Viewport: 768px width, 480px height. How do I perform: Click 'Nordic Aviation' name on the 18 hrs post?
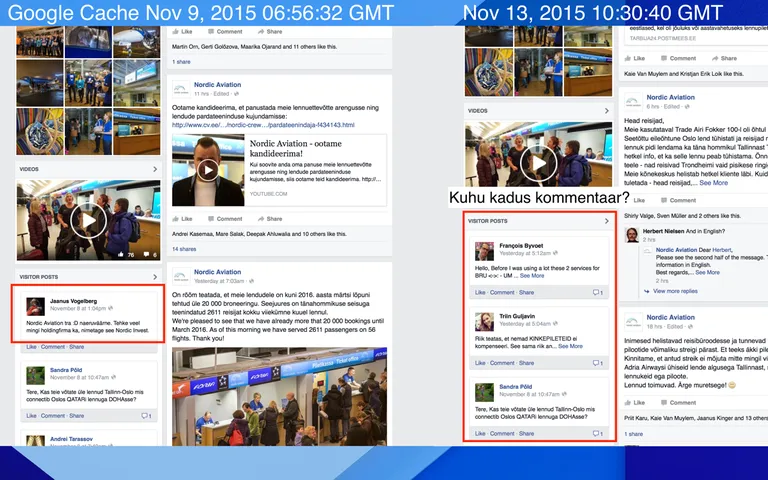coord(671,317)
